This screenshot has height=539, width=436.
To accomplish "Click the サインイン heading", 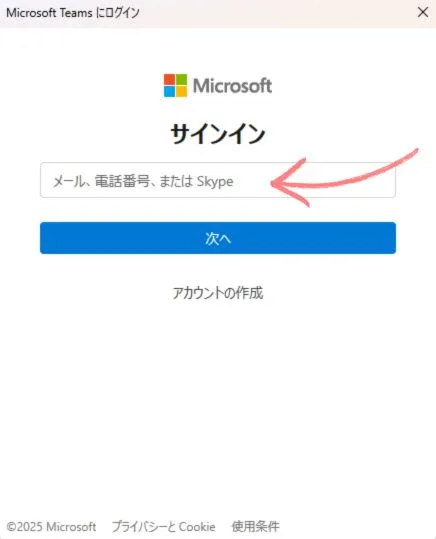I will pos(218,134).
